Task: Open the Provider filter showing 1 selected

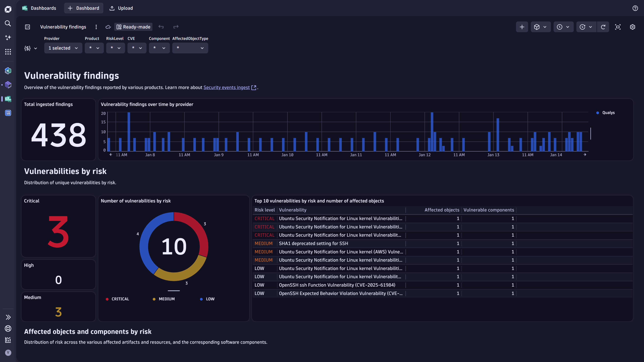Action: [63, 48]
